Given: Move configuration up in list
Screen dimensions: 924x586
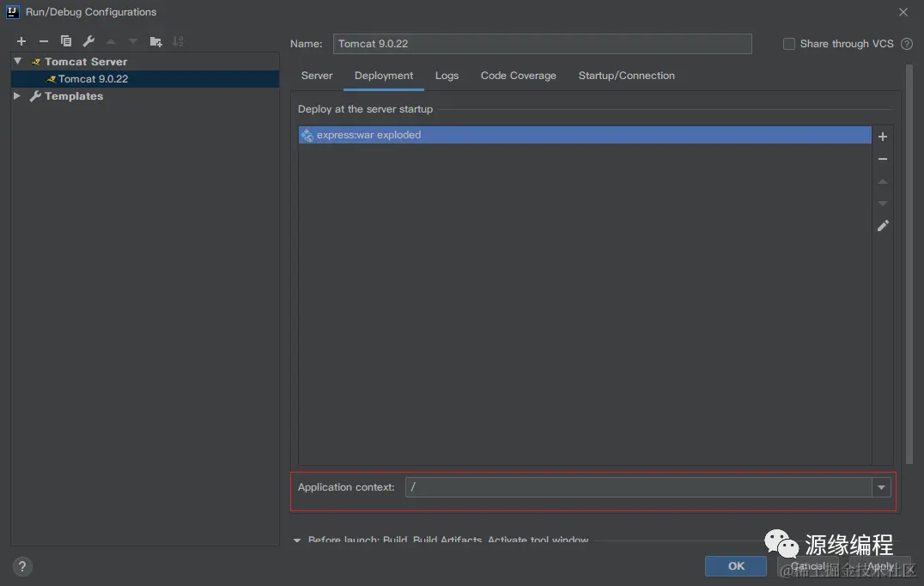Looking at the screenshot, I should tap(111, 41).
